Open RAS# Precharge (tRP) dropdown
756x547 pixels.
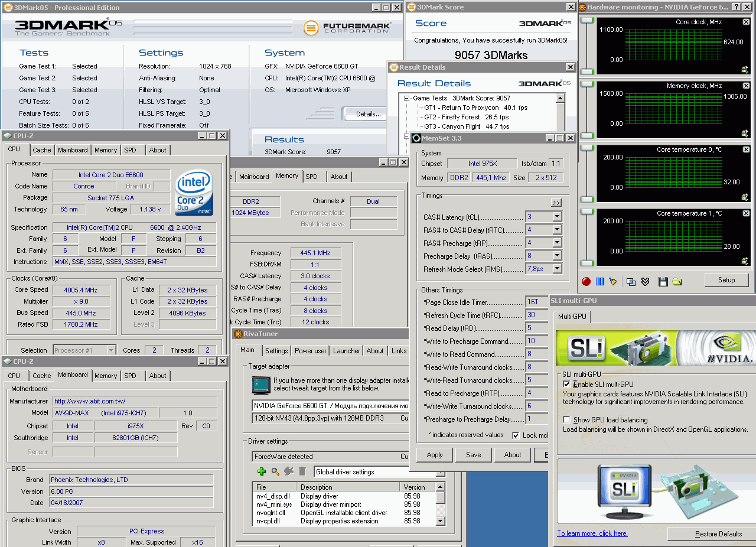coord(557,243)
